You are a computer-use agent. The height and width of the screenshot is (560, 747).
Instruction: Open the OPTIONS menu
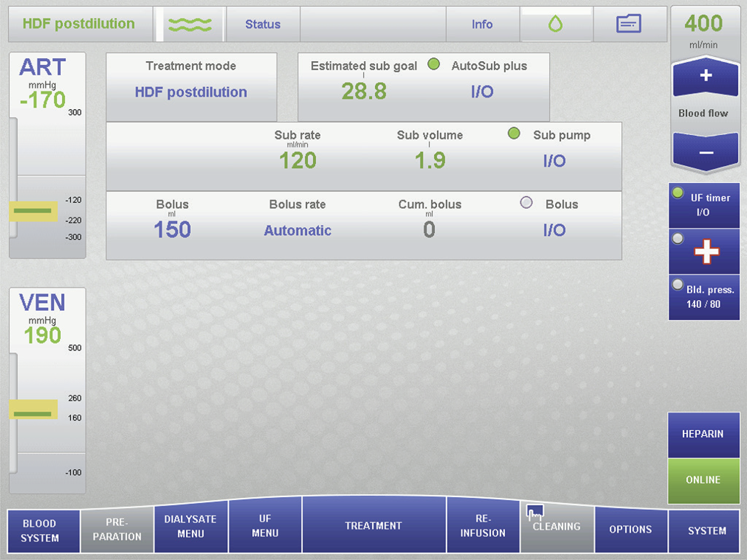(x=631, y=530)
